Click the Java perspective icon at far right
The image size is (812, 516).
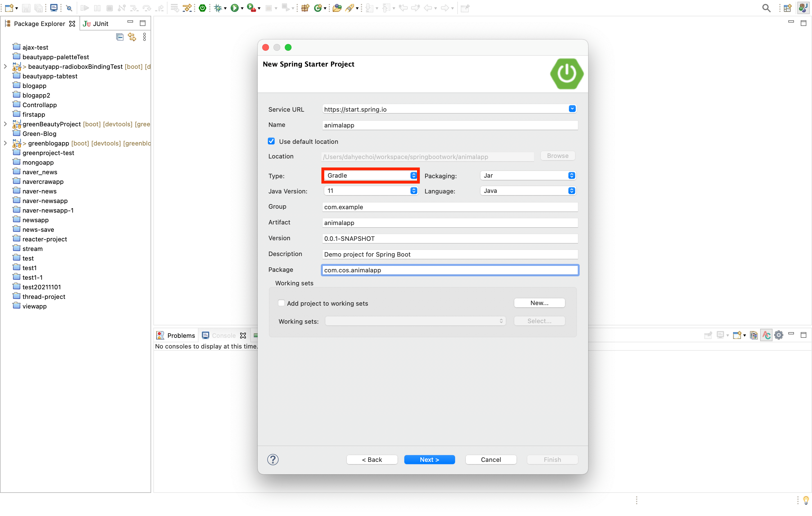click(804, 8)
